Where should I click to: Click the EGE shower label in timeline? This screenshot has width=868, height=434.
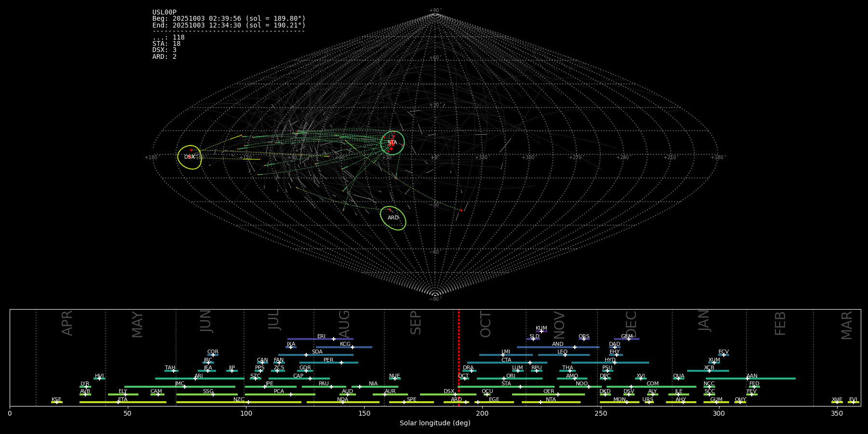[494, 400]
